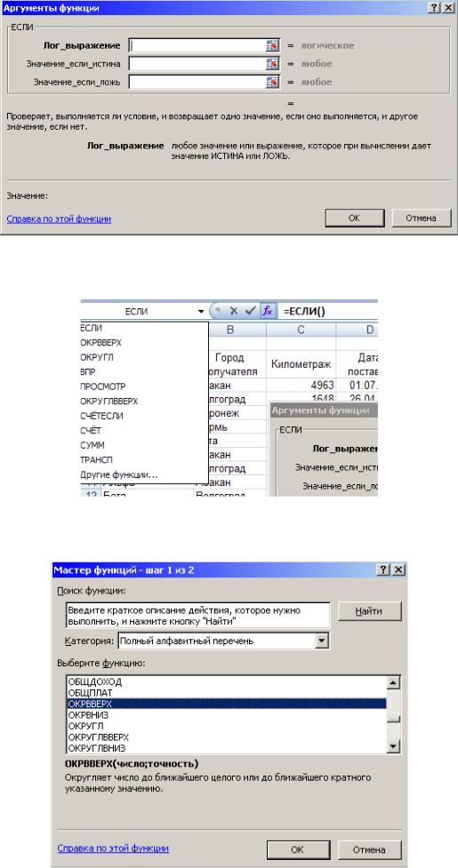The width and height of the screenshot is (458, 868).
Task: Click the cancel X icon in formula bar
Action: [234, 311]
